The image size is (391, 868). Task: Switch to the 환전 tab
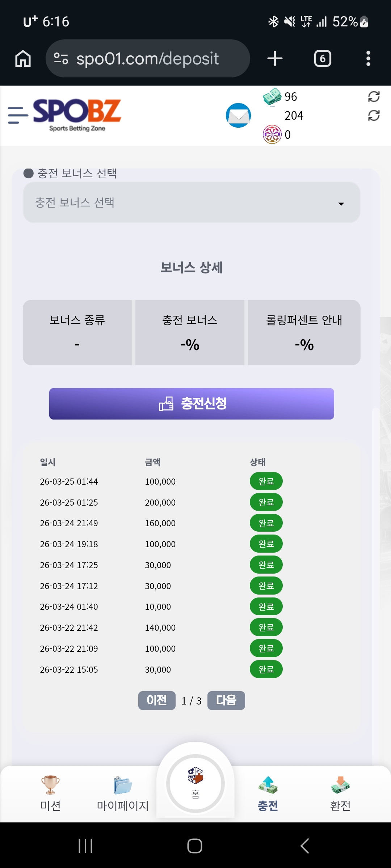[x=340, y=793]
